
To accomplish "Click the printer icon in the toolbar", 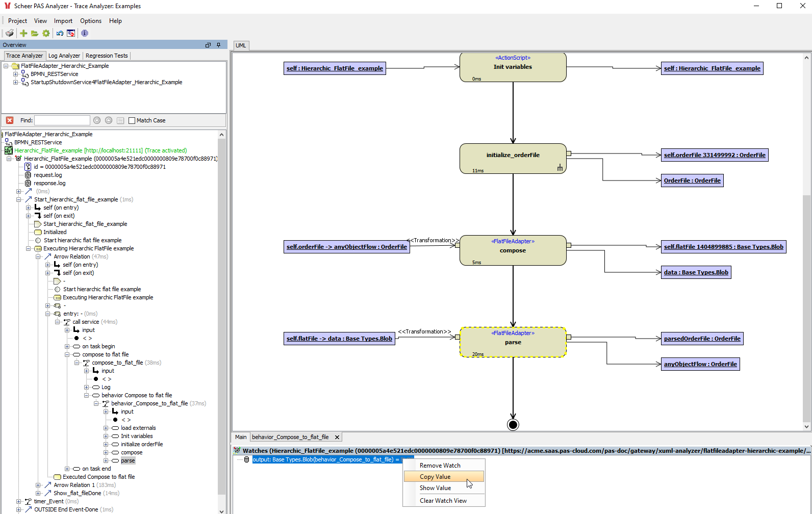I will click(x=10, y=33).
